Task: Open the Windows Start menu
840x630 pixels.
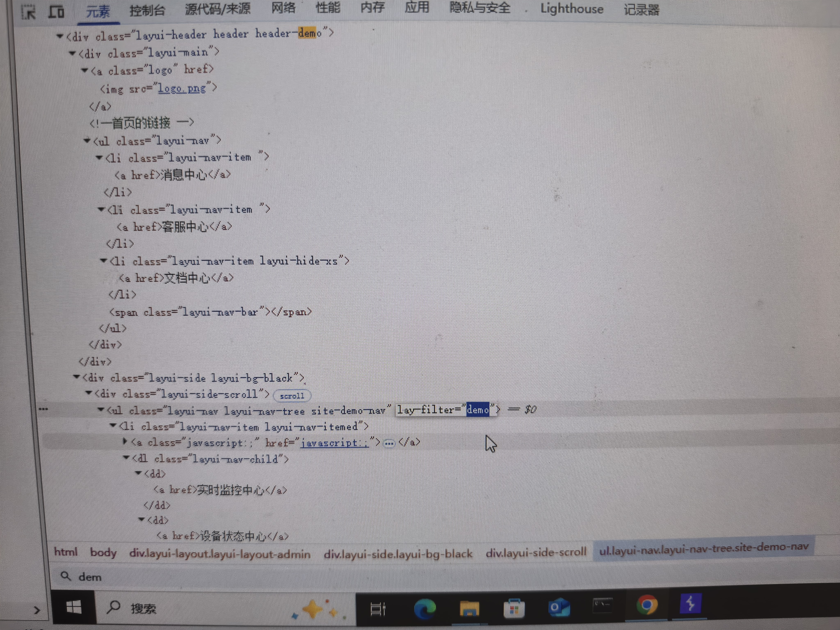Action: point(74,607)
